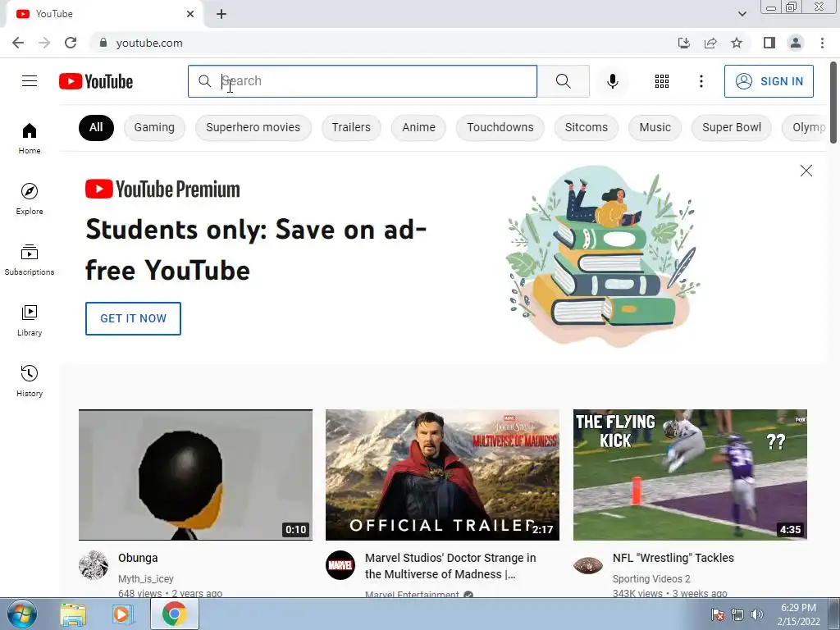The image size is (840, 630).
Task: Reload the YouTube page
Action: point(71,43)
